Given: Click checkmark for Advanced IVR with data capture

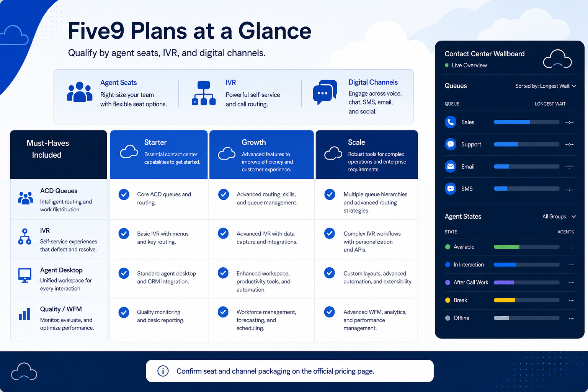Looking at the screenshot, I should click(x=223, y=233).
